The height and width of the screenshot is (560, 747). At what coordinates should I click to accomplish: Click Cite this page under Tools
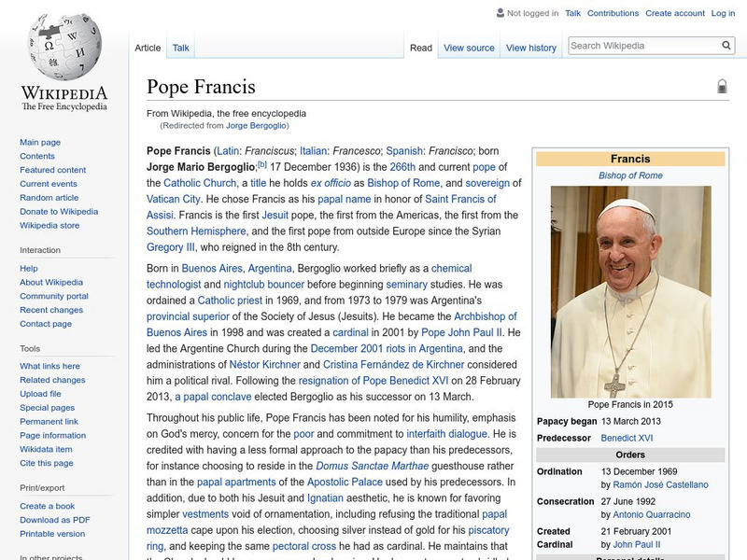(x=47, y=464)
